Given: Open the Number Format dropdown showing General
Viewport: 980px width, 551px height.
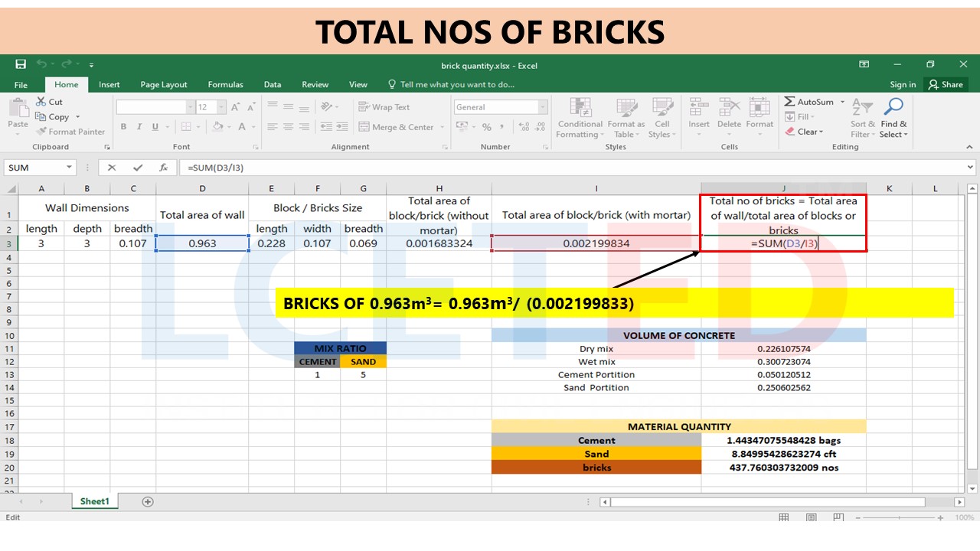Looking at the screenshot, I should coord(498,106).
